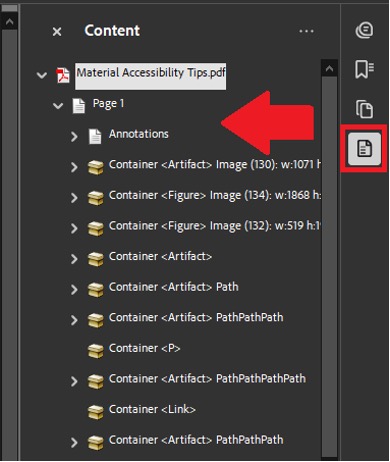Expand the Annotations node
The height and width of the screenshot is (462, 390).
click(x=74, y=136)
